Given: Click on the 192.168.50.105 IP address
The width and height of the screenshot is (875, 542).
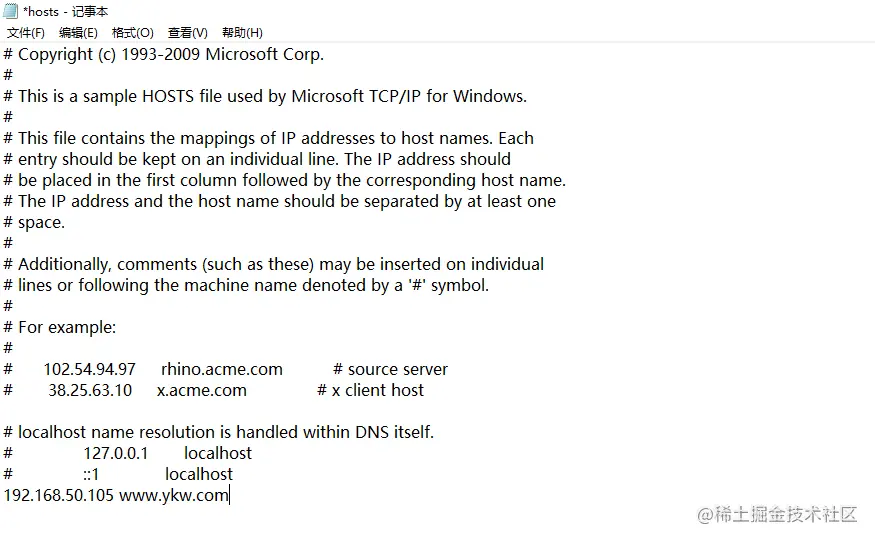Looking at the screenshot, I should [x=59, y=495].
